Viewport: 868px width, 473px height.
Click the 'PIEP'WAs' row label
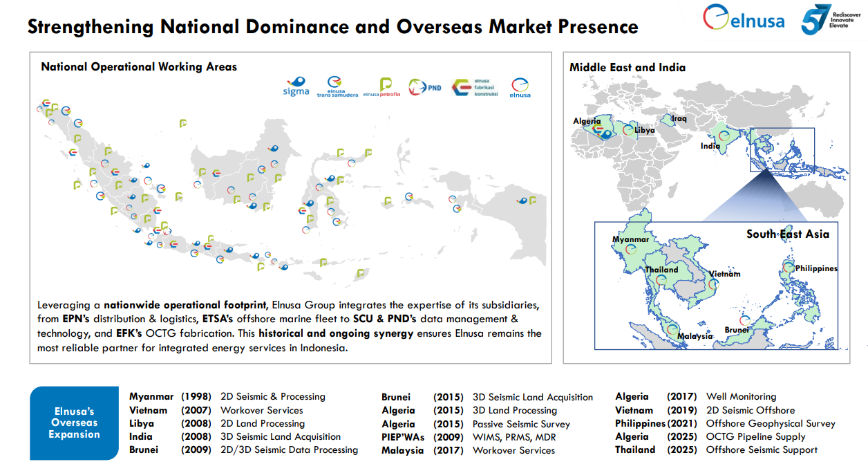pos(403,437)
